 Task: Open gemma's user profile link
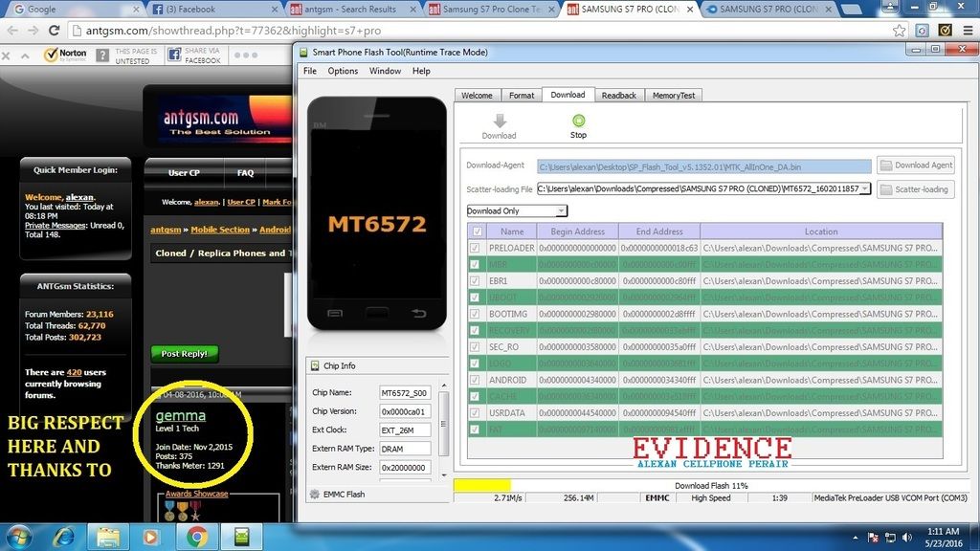point(181,415)
